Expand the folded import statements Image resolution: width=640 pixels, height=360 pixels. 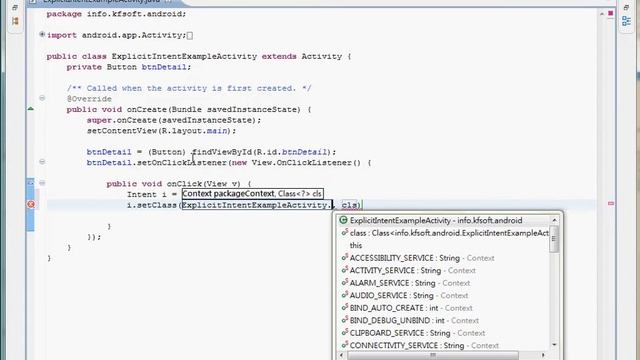tap(42, 35)
